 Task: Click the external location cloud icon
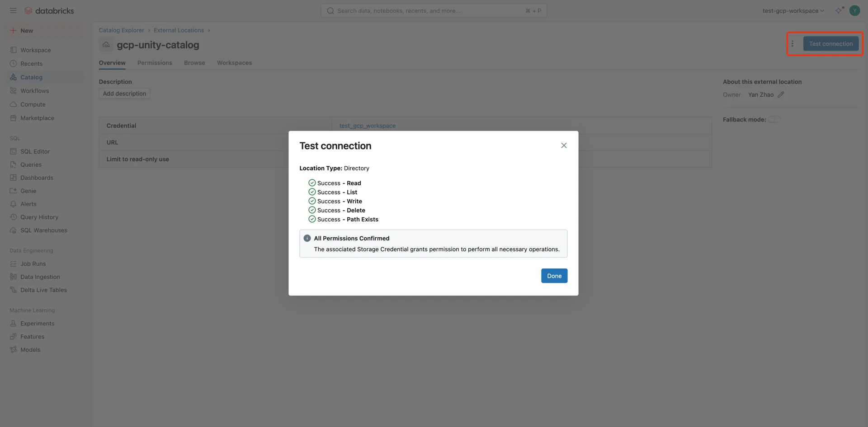106,45
